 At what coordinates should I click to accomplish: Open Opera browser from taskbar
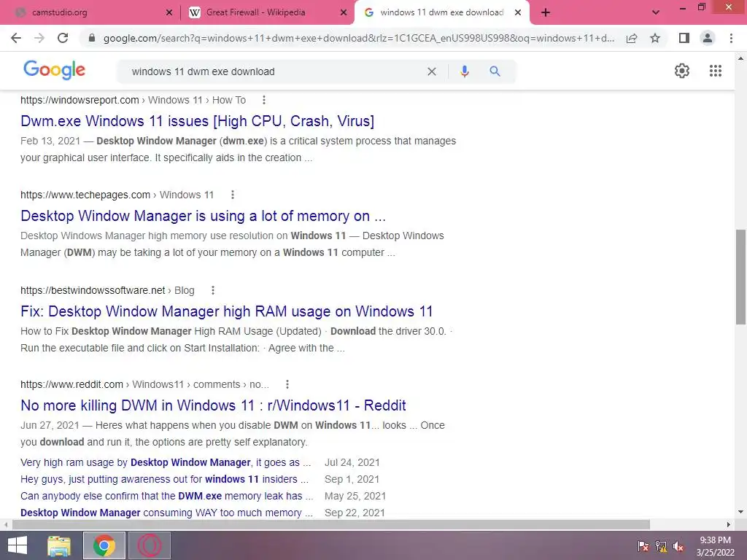[150, 545]
